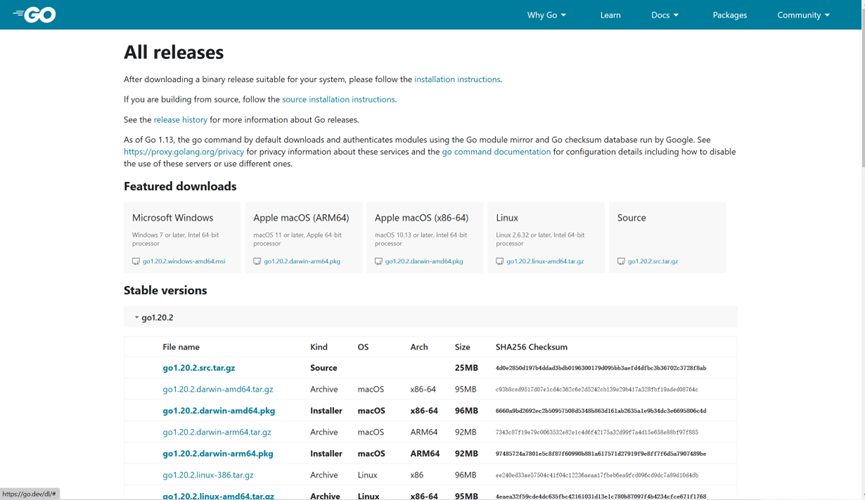
Task: Click the Source kind cell
Action: click(x=323, y=368)
